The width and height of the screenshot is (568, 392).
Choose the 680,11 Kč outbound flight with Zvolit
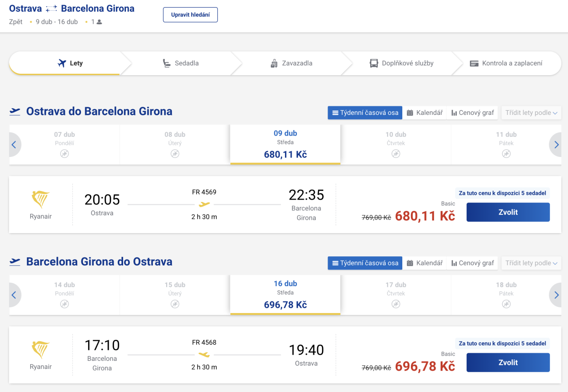[508, 212]
